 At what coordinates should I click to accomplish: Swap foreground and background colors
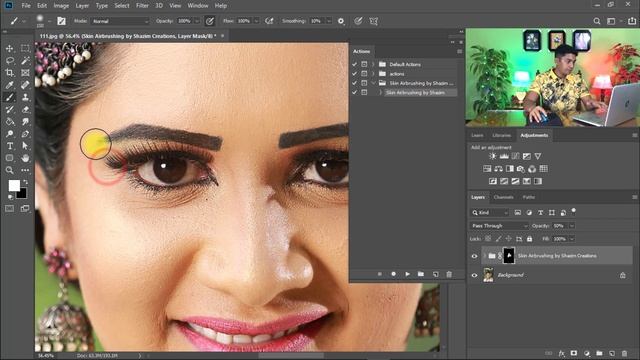point(25,182)
